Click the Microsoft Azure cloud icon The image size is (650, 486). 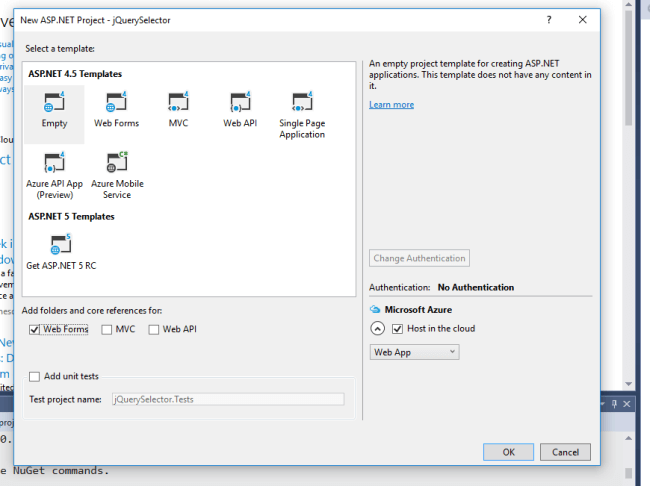(375, 309)
